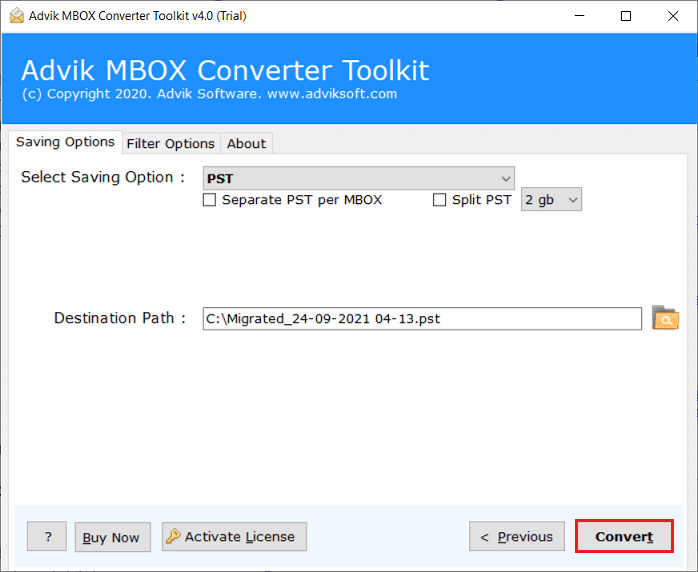
Task: Tick the Split PST checkbox
Action: (439, 200)
